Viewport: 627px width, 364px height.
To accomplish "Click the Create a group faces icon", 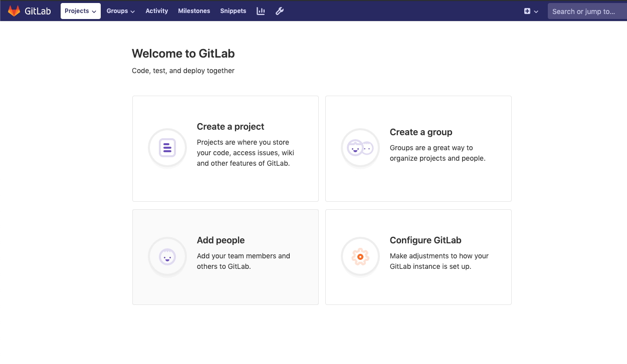I will [360, 148].
